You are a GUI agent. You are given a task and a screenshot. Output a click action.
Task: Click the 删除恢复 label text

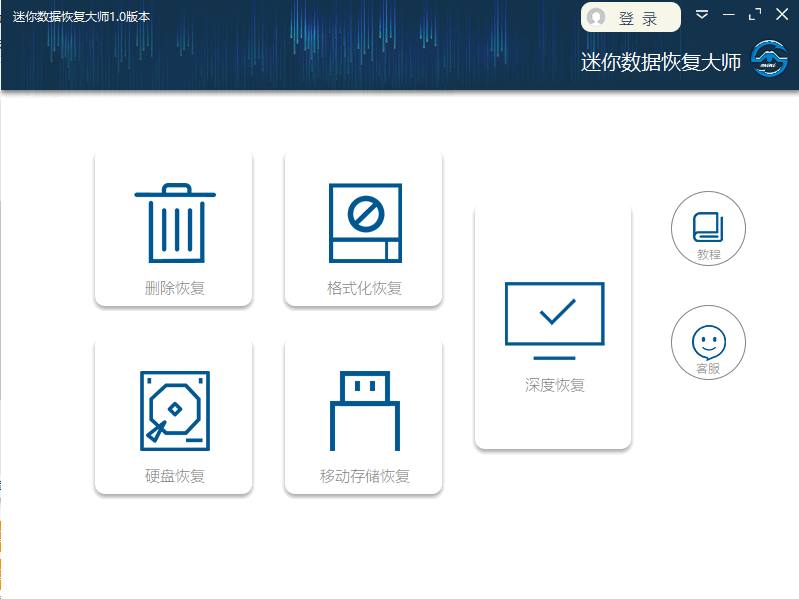click(175, 288)
